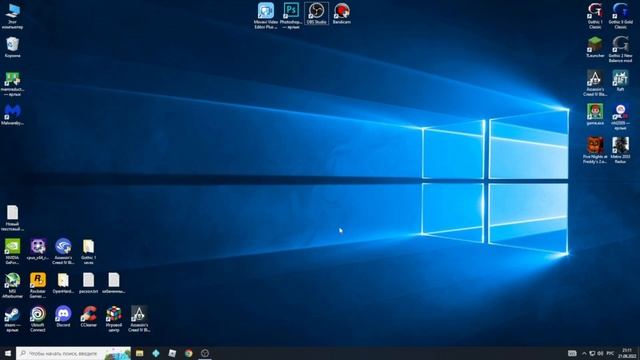The image size is (640, 360).
Task: Select the NVIDIA GeForce shortcut icon
Action: (x=12, y=251)
